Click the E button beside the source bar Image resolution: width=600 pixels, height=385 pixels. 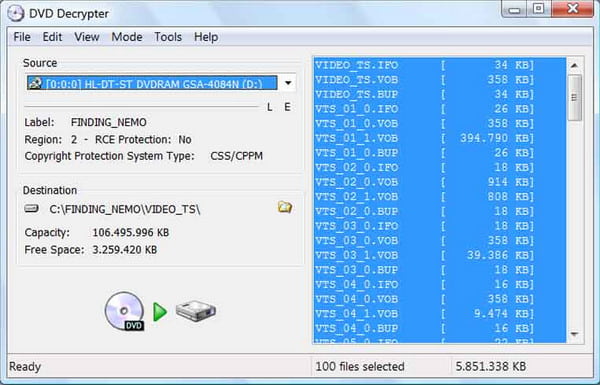point(287,107)
